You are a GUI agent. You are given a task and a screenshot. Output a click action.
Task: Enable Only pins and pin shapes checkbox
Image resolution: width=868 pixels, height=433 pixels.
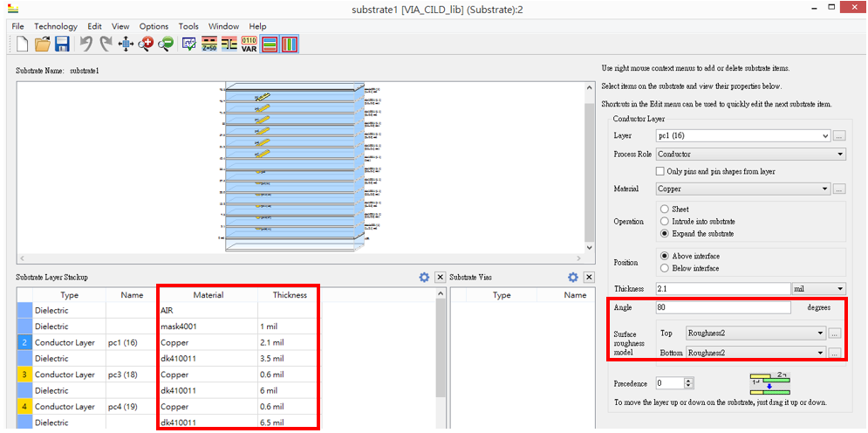tap(660, 171)
